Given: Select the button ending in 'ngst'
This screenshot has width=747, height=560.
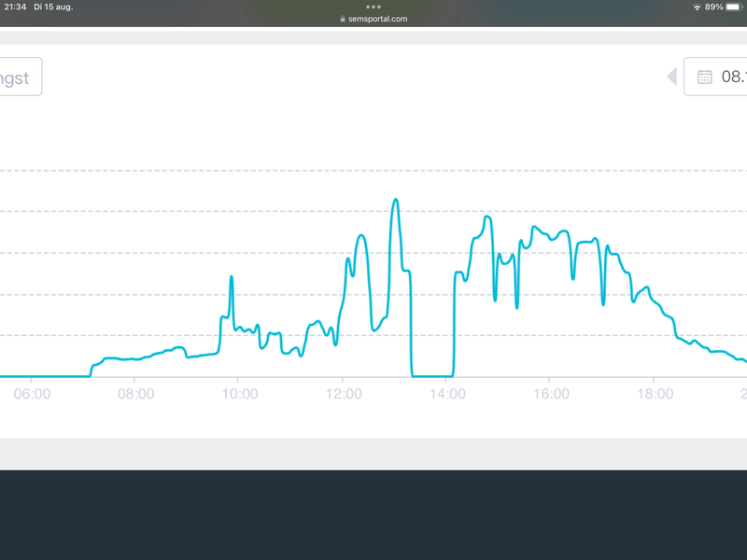Looking at the screenshot, I should pyautogui.click(x=19, y=77).
